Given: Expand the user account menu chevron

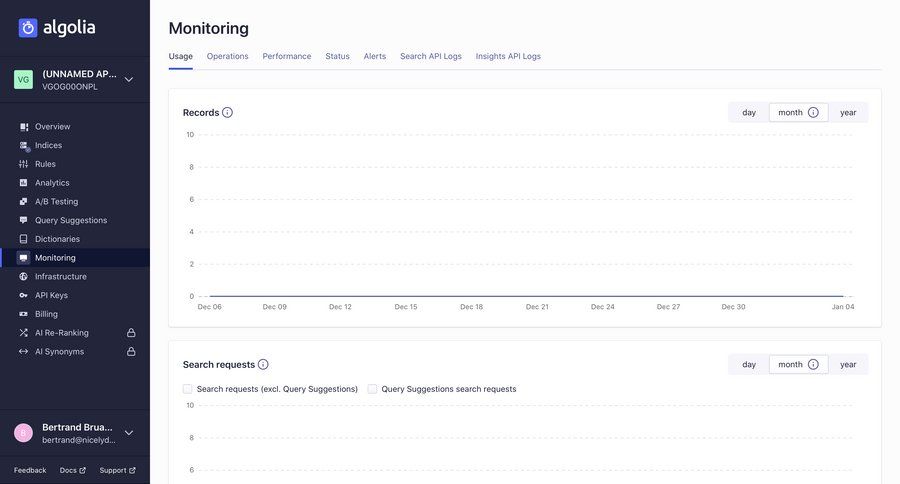Looking at the screenshot, I should click(x=129, y=433).
